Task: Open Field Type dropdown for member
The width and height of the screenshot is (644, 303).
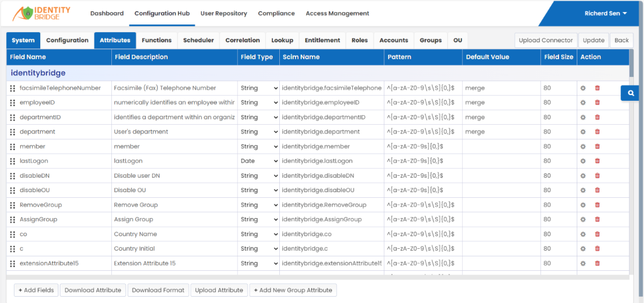Action: point(258,146)
